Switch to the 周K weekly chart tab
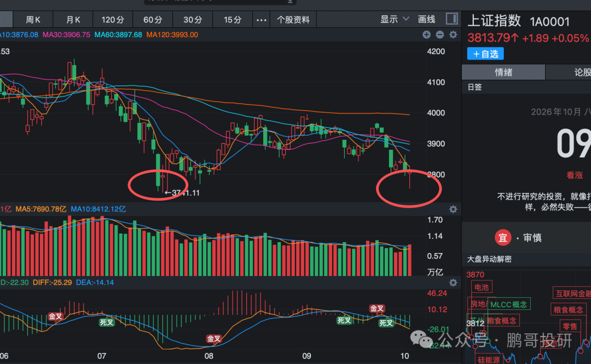The width and height of the screenshot is (591, 364). tap(33, 20)
